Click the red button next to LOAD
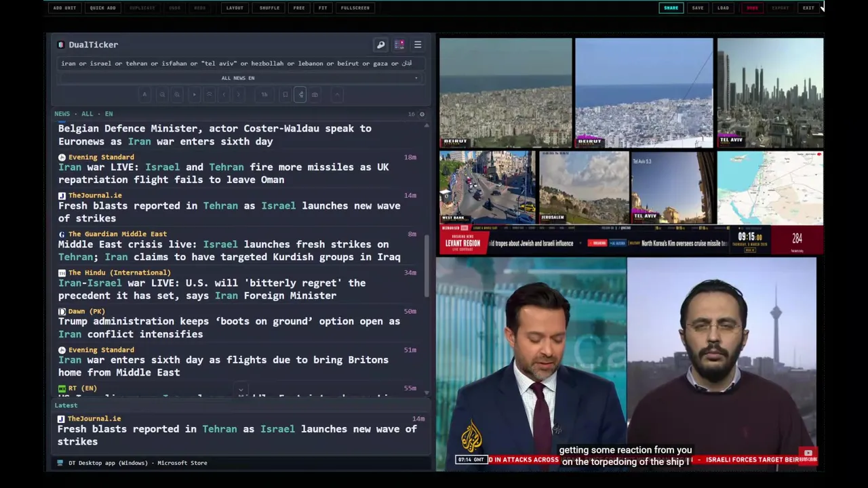This screenshot has width=868, height=488. pos(752,8)
